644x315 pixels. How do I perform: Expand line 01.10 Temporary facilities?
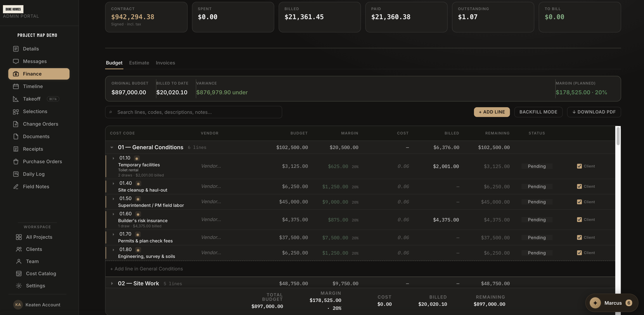pos(113,158)
